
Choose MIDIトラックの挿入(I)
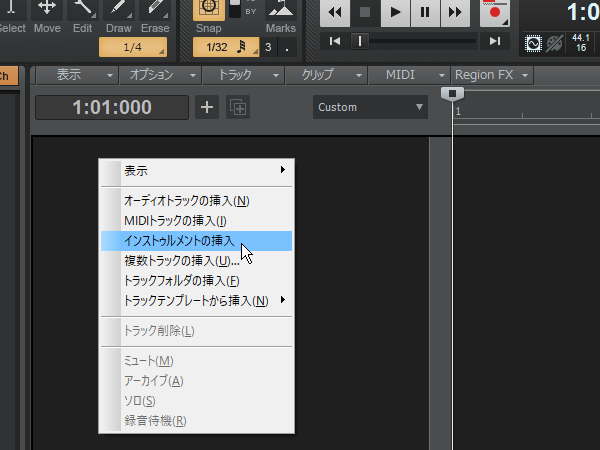coord(196,221)
